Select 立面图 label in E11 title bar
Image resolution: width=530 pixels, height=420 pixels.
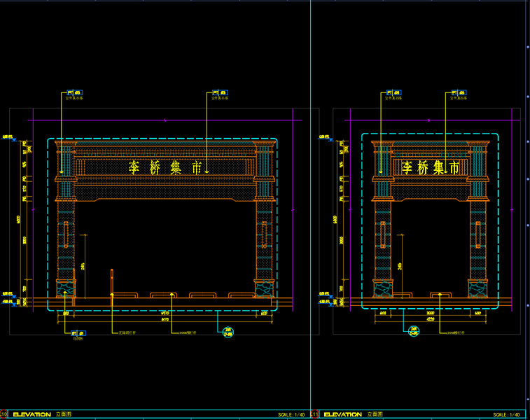375,414
